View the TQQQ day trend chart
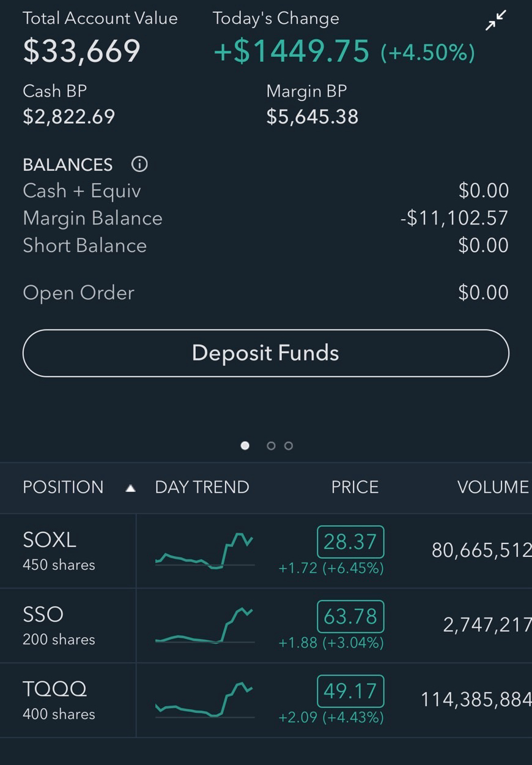The width and height of the screenshot is (532, 765). [204, 700]
